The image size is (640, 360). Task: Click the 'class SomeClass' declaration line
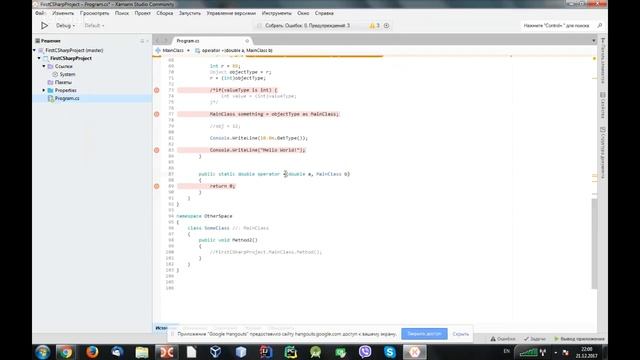coord(228,228)
